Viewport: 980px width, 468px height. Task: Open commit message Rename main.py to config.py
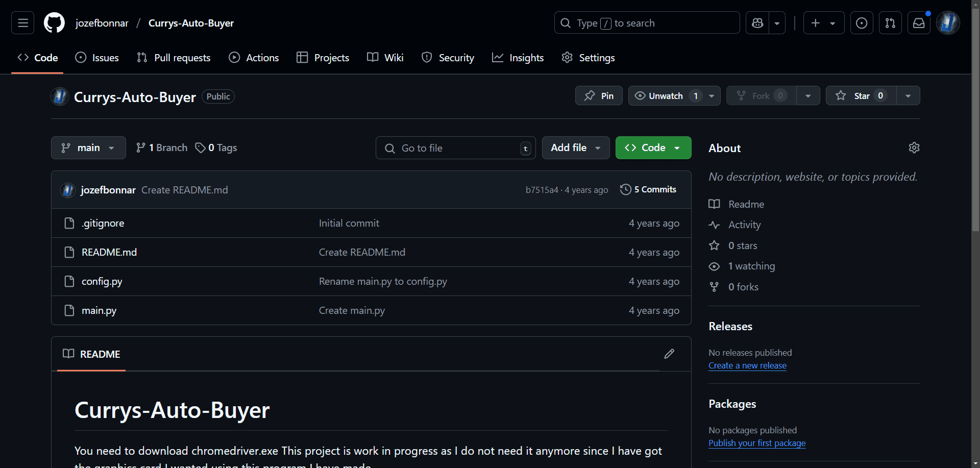click(383, 281)
